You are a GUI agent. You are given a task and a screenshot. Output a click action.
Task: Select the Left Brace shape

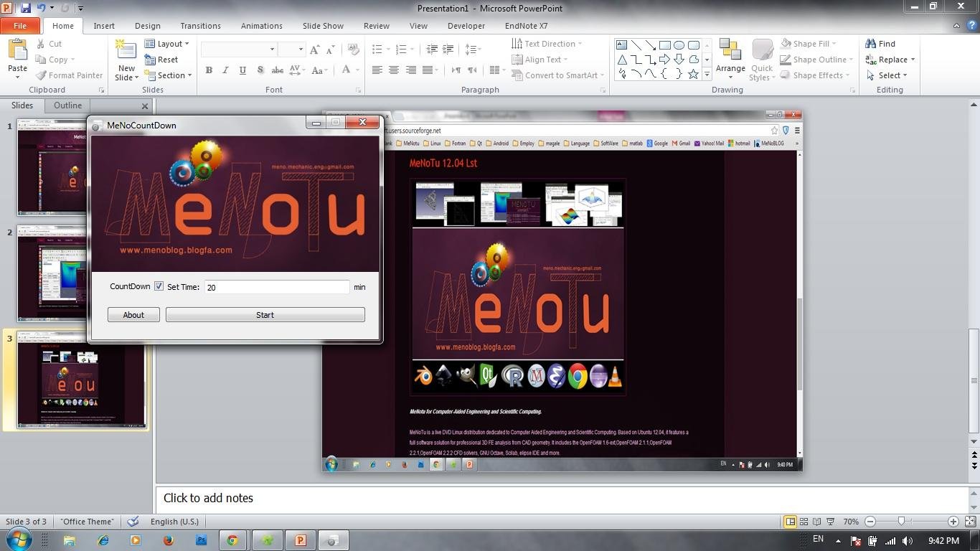(664, 74)
